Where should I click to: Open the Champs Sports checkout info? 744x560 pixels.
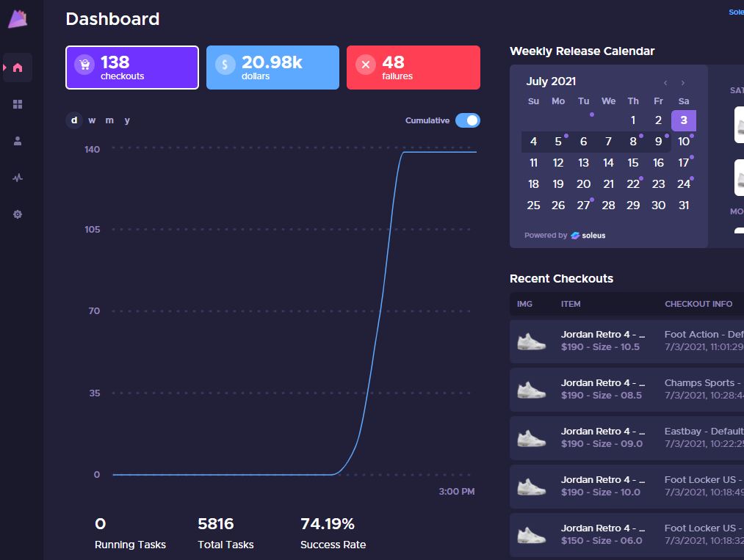(x=704, y=389)
